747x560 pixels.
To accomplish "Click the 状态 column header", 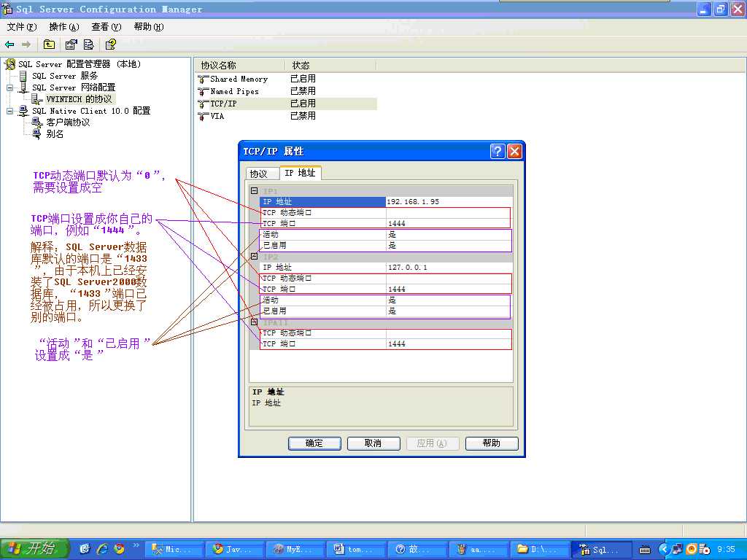I will 330,65.
